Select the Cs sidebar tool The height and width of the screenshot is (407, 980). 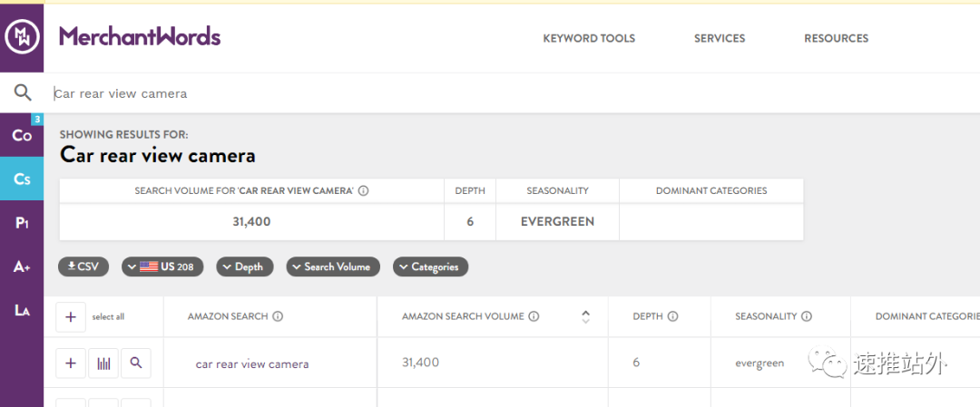click(22, 179)
